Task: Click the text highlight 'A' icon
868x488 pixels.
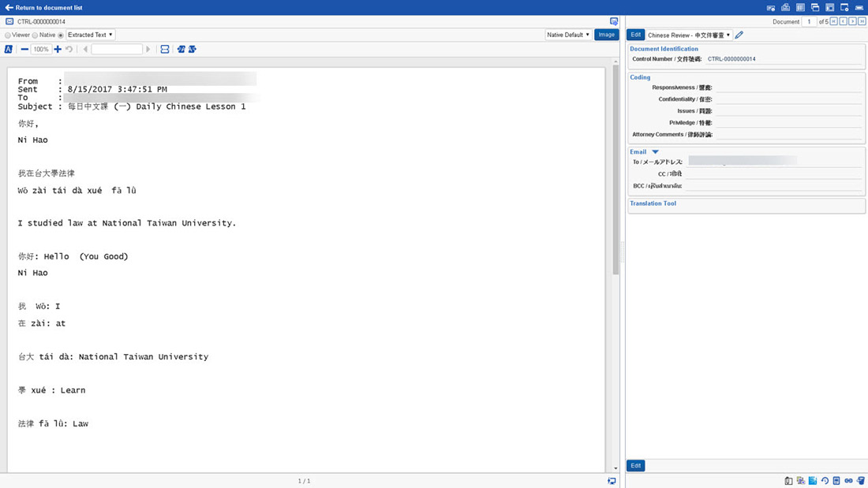Action: pyautogui.click(x=9, y=50)
